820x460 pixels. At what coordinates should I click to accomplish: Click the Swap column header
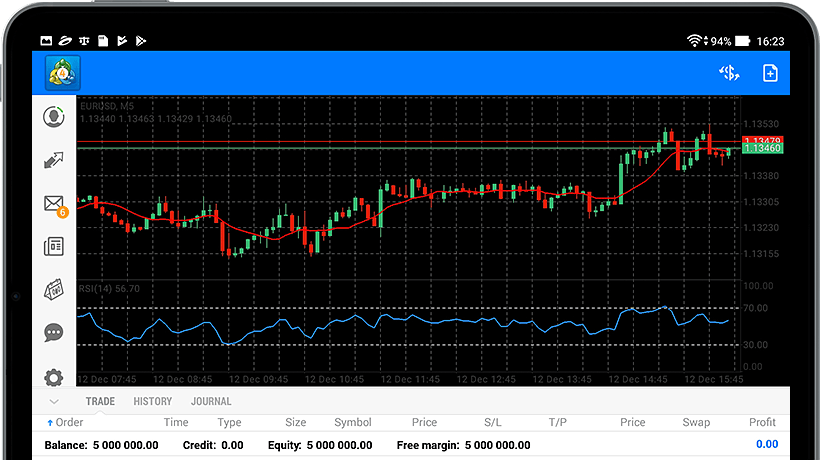696,422
